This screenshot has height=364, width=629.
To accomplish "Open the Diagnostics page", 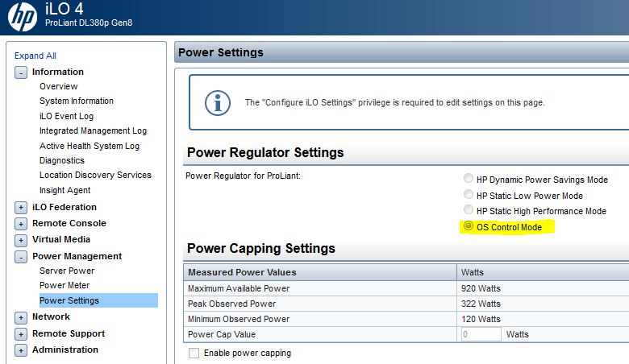I will click(62, 160).
